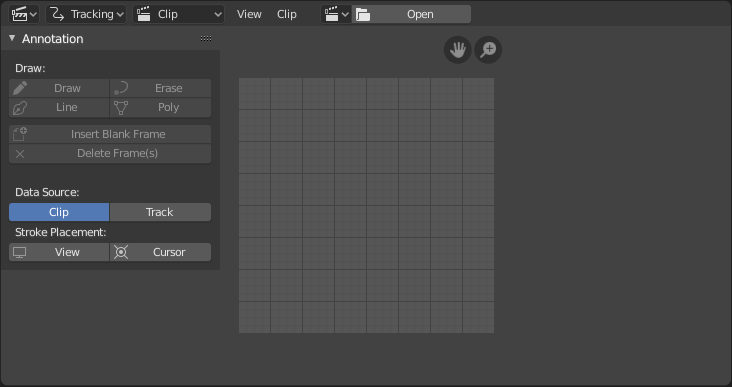Click the clip preview grid area
This screenshot has height=387, width=732.
point(366,205)
